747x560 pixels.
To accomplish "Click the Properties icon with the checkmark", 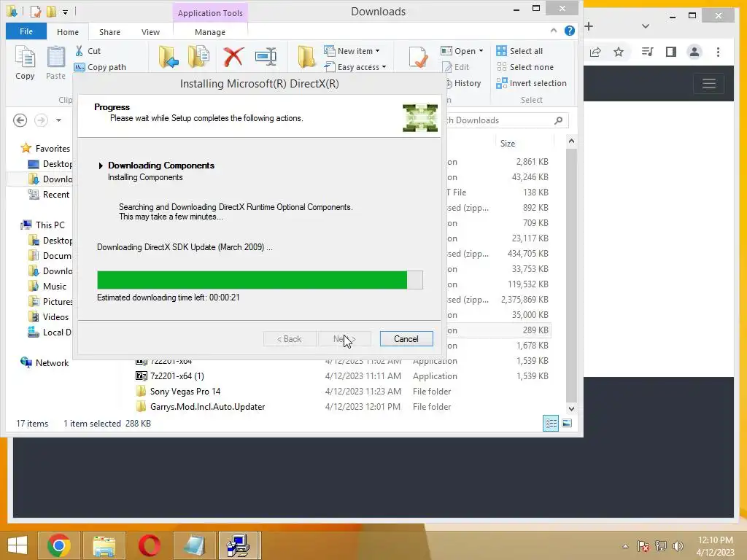I will pos(418,57).
